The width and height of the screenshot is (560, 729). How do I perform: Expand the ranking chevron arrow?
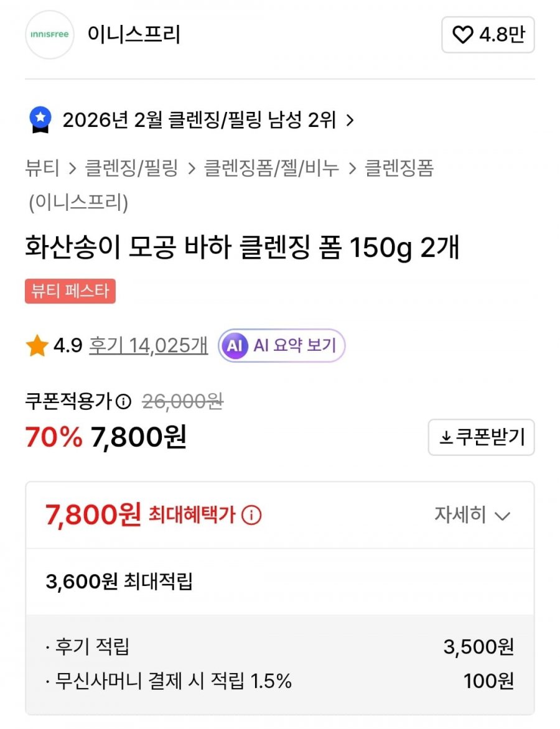(350, 120)
